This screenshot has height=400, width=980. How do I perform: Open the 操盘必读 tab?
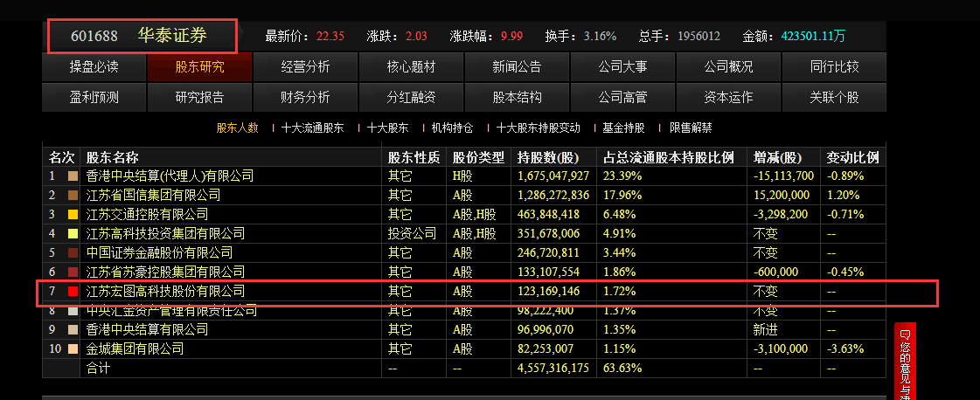[x=94, y=66]
